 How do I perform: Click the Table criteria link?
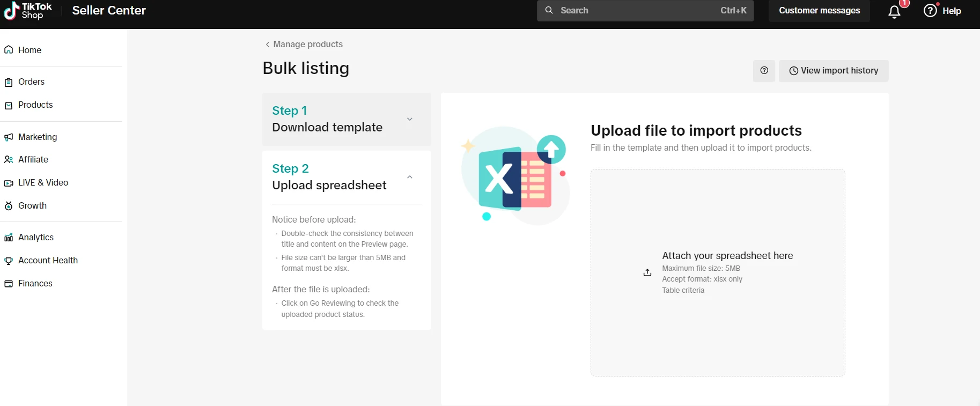click(683, 291)
